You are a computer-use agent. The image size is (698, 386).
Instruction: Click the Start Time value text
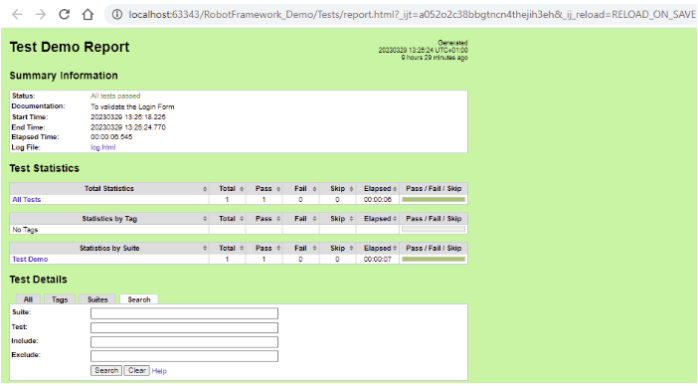click(x=128, y=117)
